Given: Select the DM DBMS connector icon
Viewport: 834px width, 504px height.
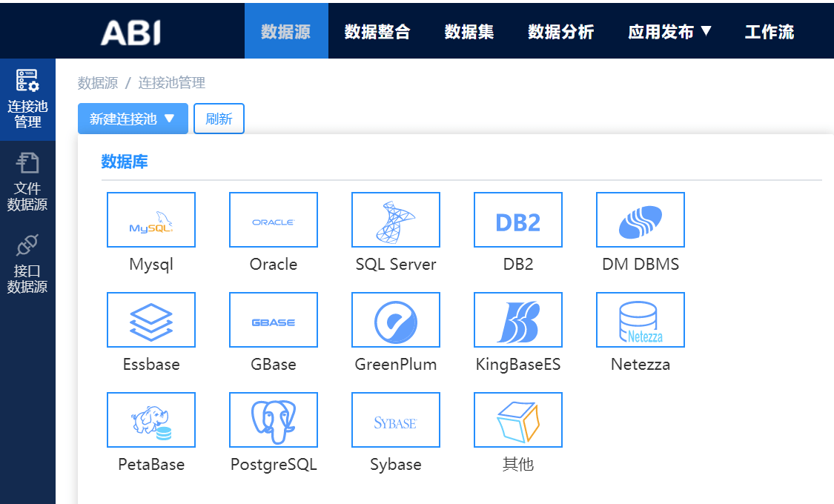Looking at the screenshot, I should point(640,219).
